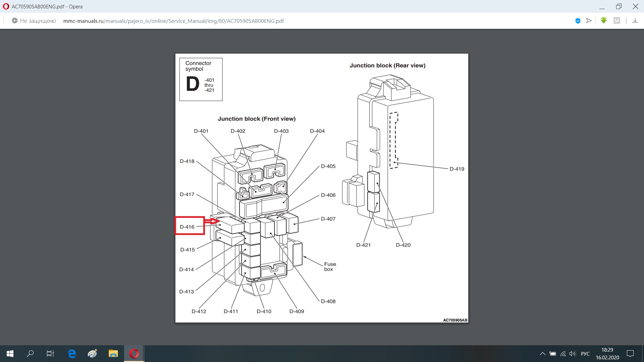Launch File Explorer from the taskbar
The width and height of the screenshot is (644, 362).
(x=113, y=354)
